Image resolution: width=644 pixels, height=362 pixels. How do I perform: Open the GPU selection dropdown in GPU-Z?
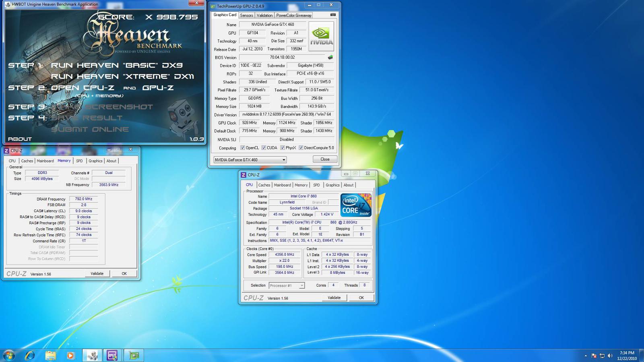pos(250,160)
